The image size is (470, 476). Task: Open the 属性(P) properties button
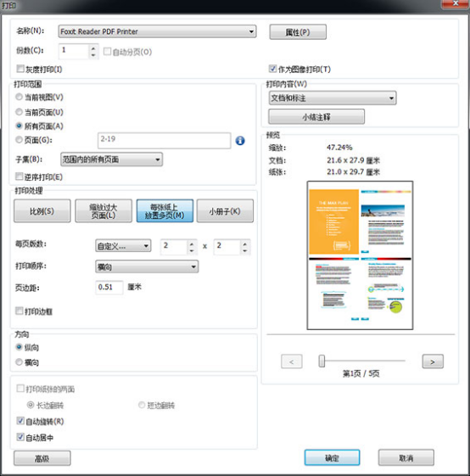[298, 32]
